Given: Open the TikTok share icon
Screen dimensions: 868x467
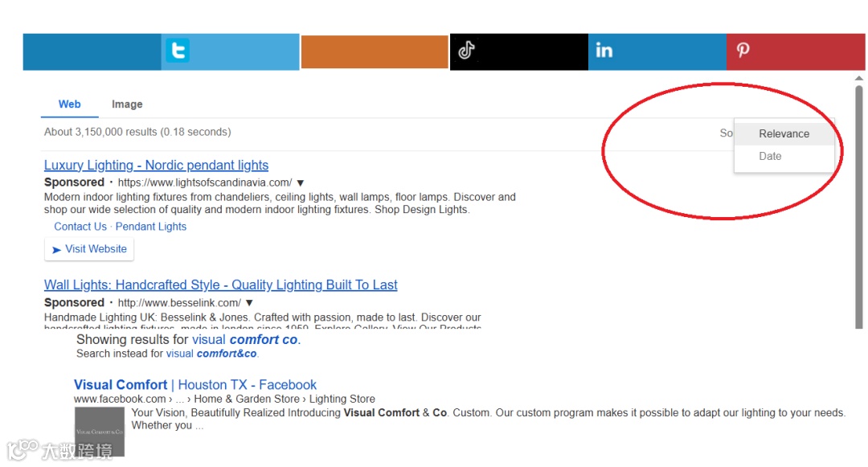Looking at the screenshot, I should [x=466, y=51].
